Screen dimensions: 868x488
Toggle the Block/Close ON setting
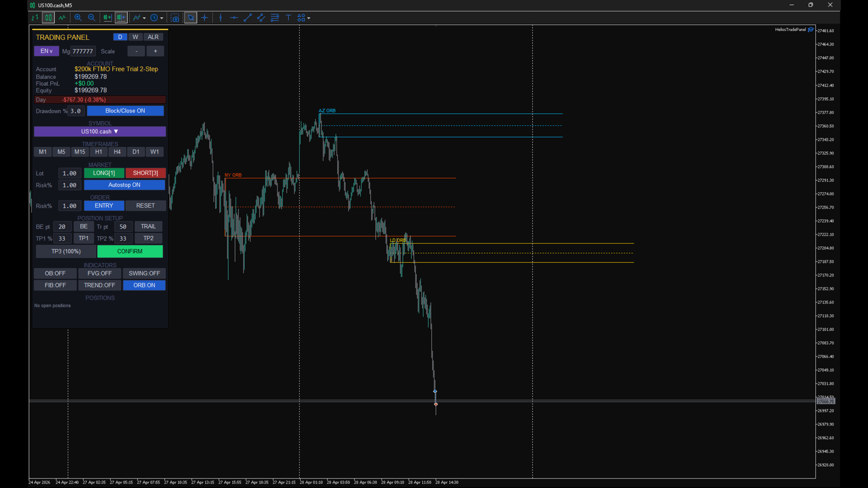[x=125, y=111]
